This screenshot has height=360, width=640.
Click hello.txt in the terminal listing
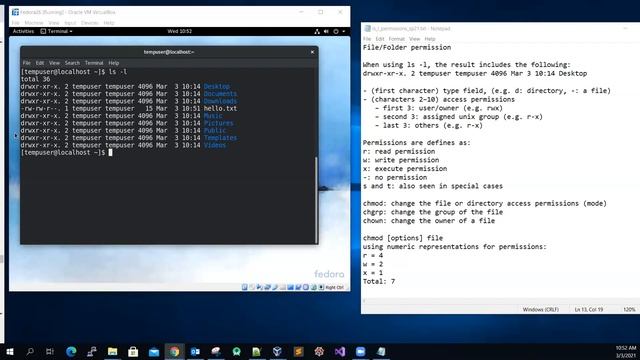click(x=220, y=109)
